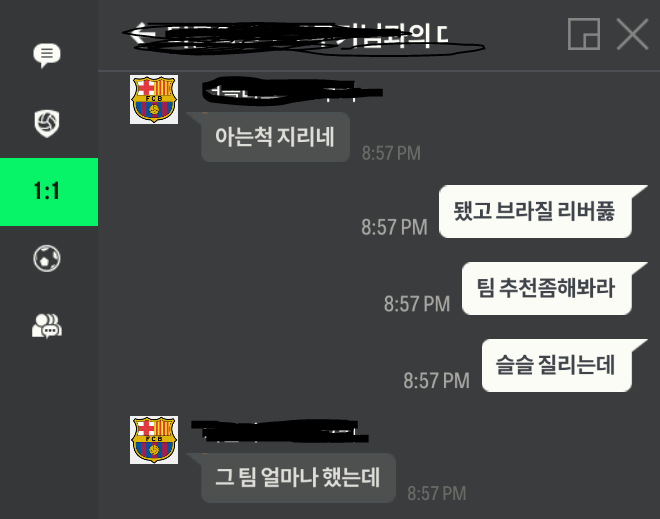Select the message '슬슬 질리는데'
The width and height of the screenshot is (660, 519).
coord(556,365)
